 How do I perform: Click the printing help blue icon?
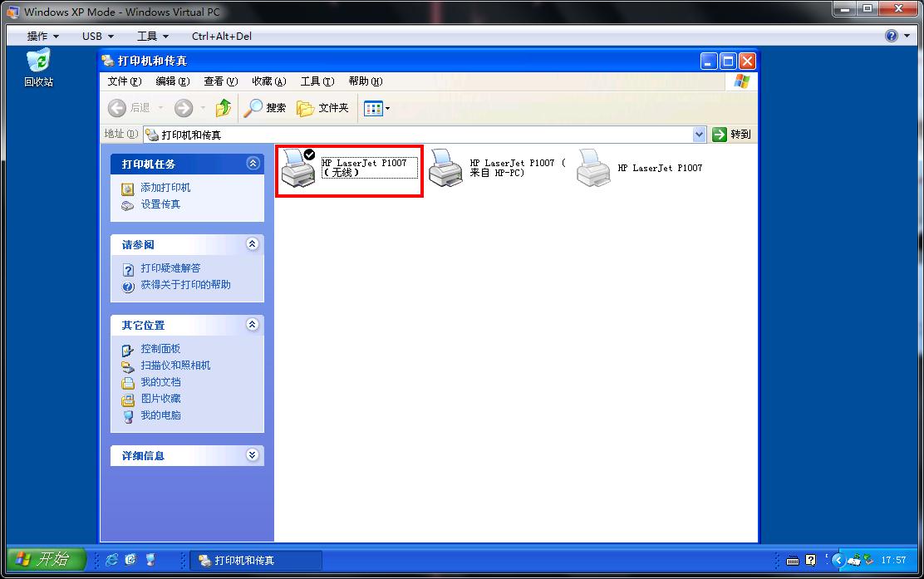coord(128,287)
